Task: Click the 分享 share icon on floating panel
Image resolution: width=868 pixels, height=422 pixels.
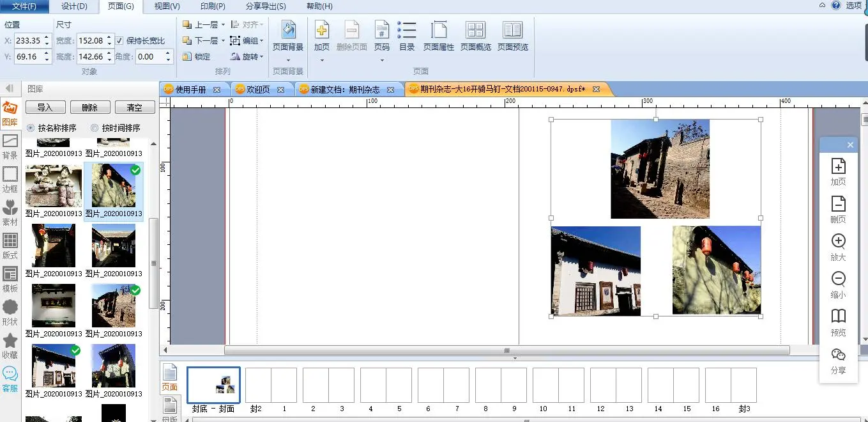Action: click(838, 360)
